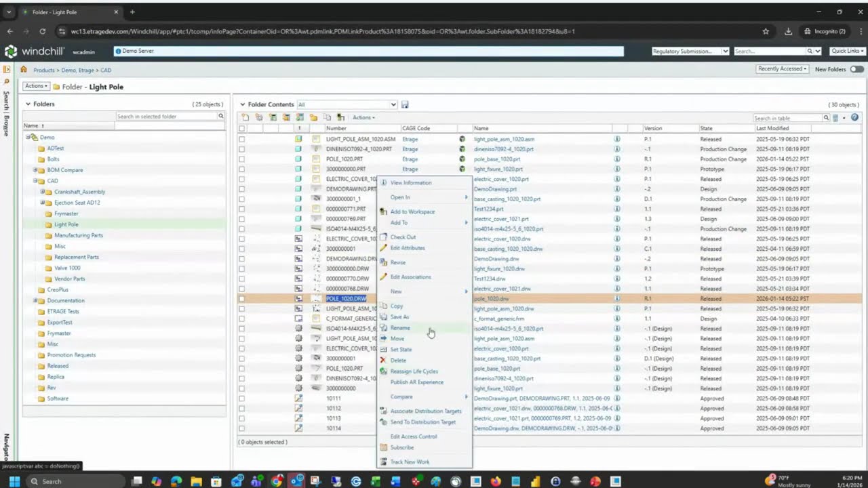The height and width of the screenshot is (488, 868).
Task: Click the Edit Attributes pencil icon in the context menu
Action: pos(383,248)
